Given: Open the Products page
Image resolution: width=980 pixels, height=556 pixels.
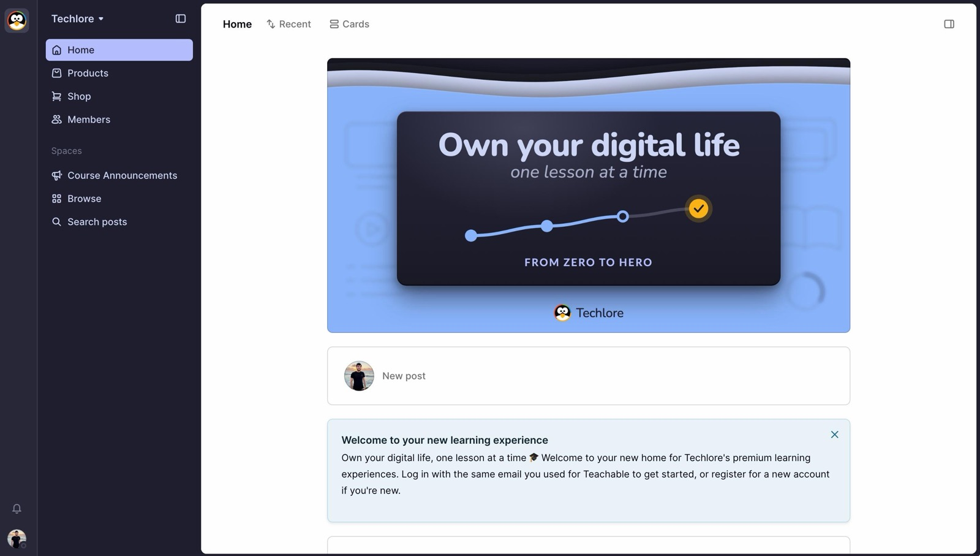Looking at the screenshot, I should pyautogui.click(x=119, y=74).
